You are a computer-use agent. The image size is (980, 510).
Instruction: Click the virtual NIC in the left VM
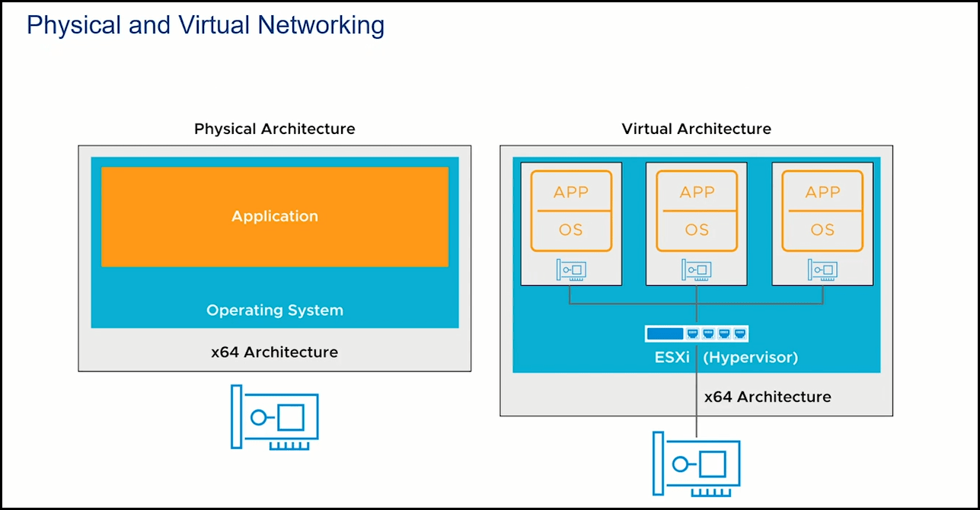pyautogui.click(x=570, y=270)
